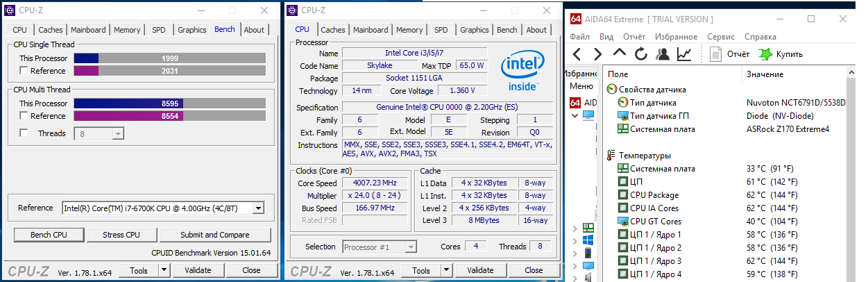Go back with AIDA64 left arrow
The width and height of the screenshot is (868, 282).
click(577, 53)
